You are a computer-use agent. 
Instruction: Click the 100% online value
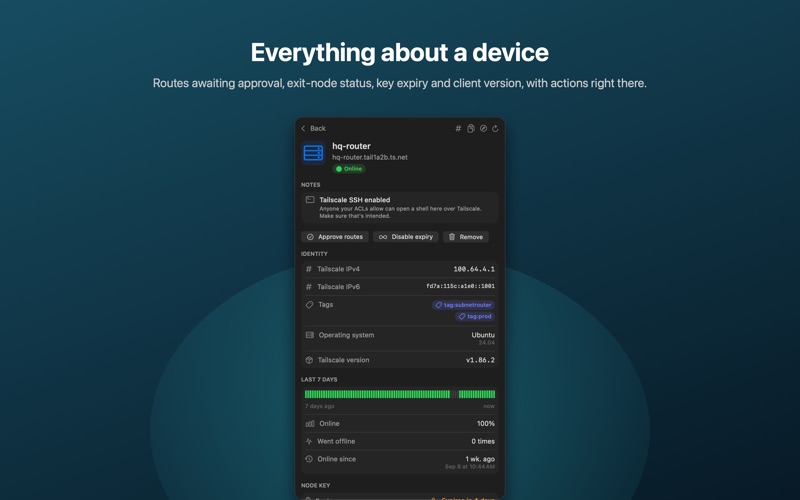click(486, 423)
